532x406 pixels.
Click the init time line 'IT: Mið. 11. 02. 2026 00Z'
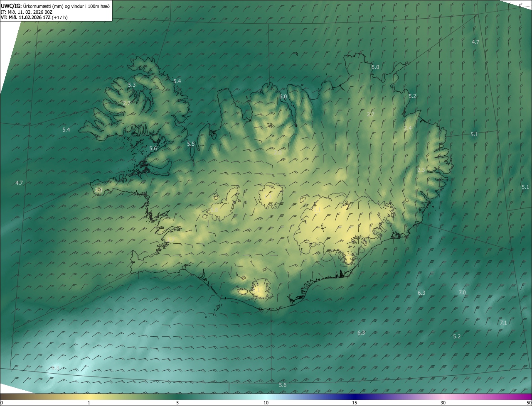26,12
